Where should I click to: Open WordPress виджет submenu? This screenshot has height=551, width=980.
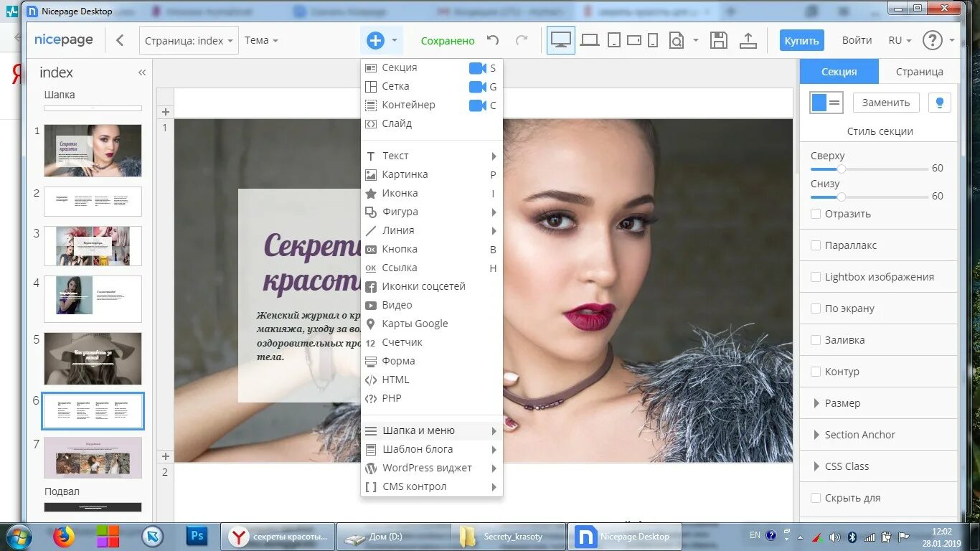coord(432,468)
